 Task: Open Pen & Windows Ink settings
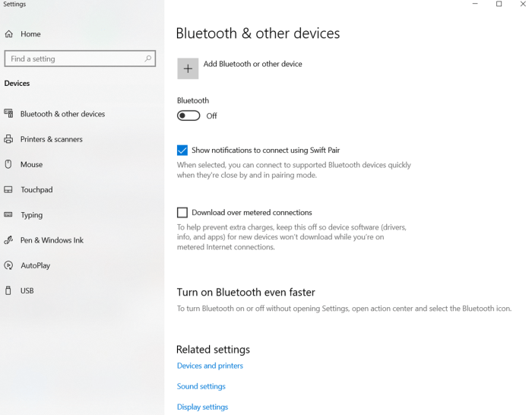52,240
